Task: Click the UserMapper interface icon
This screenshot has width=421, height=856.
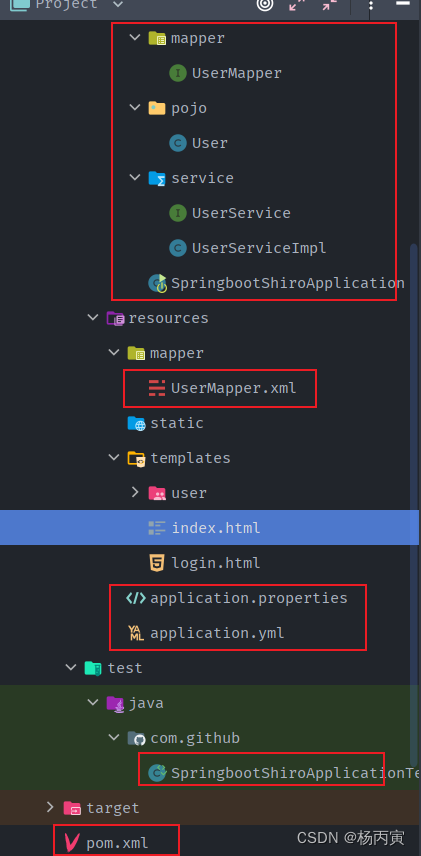Action: 178,73
